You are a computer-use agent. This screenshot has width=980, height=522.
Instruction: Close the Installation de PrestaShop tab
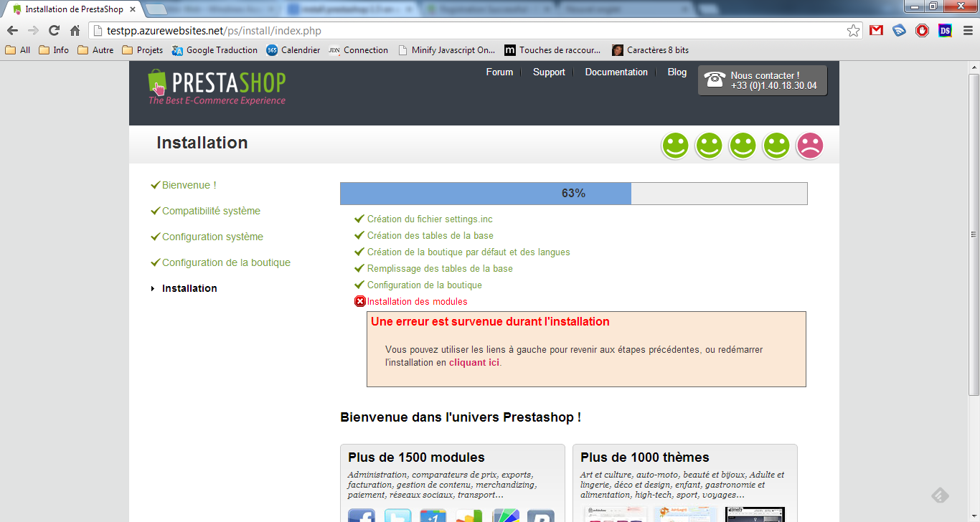(132, 9)
